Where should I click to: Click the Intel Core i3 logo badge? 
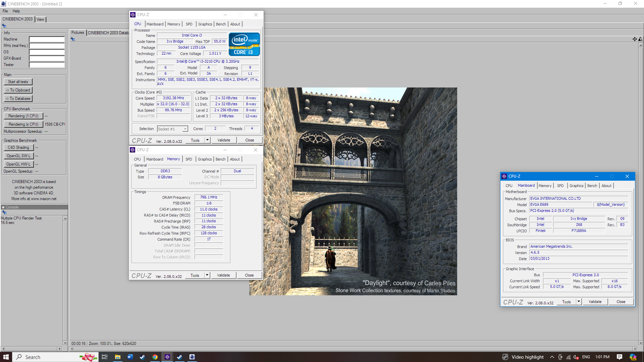coord(244,44)
